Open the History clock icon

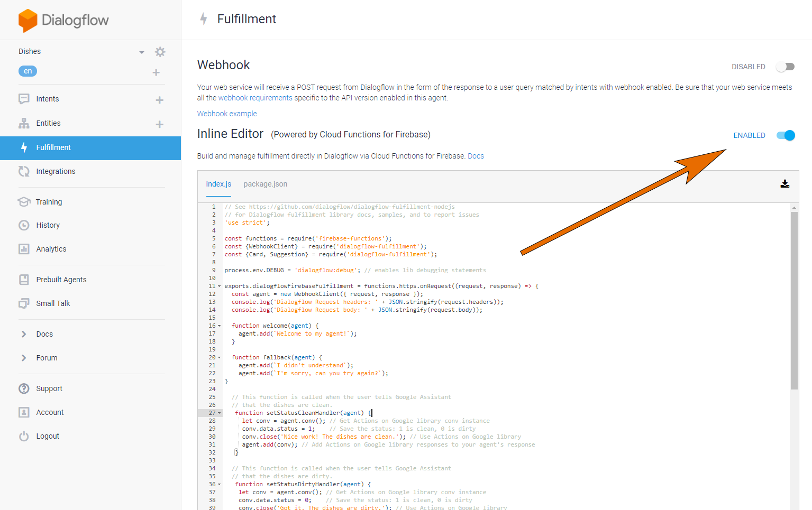click(23, 225)
